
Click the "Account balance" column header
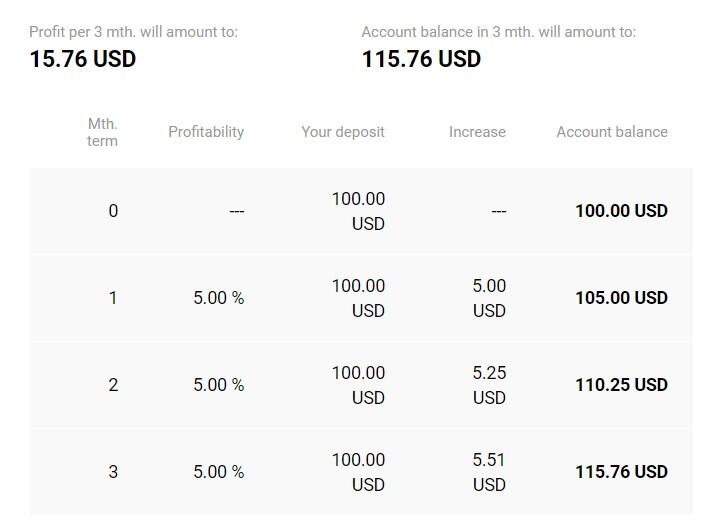(612, 132)
